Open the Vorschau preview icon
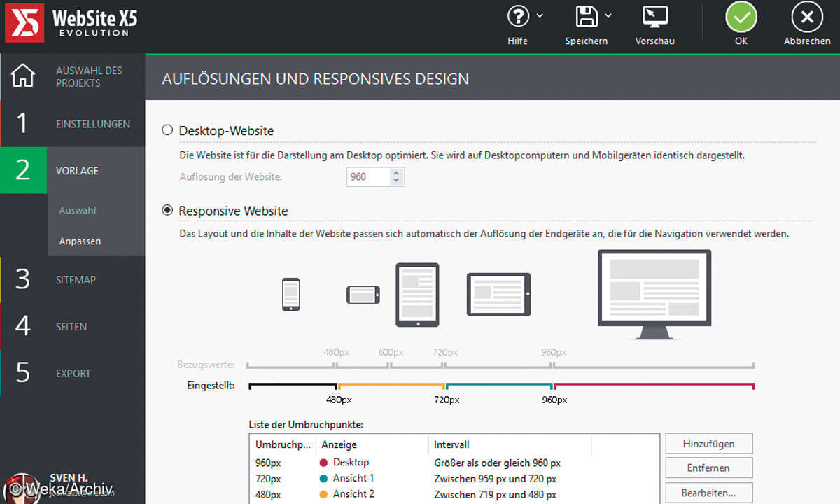 (655, 16)
